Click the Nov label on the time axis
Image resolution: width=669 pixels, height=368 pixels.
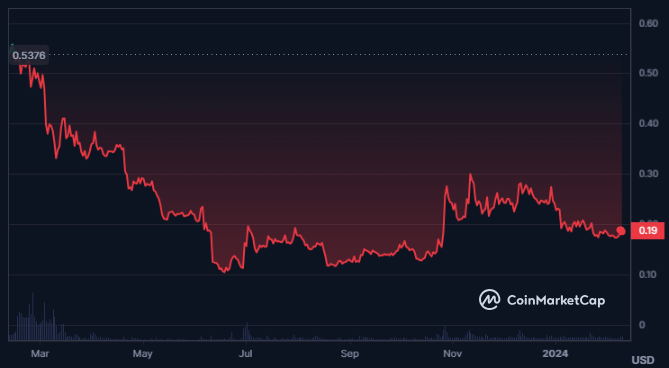[x=453, y=354]
